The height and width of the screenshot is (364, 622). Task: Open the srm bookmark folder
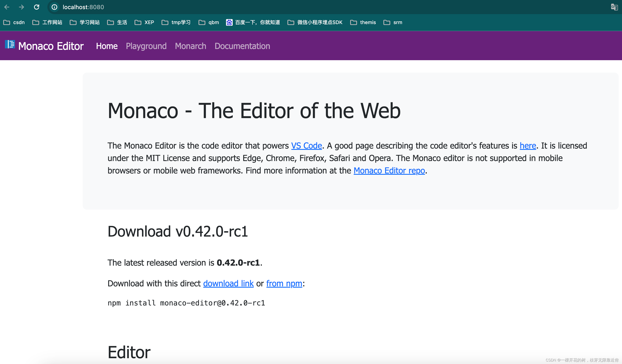click(393, 22)
